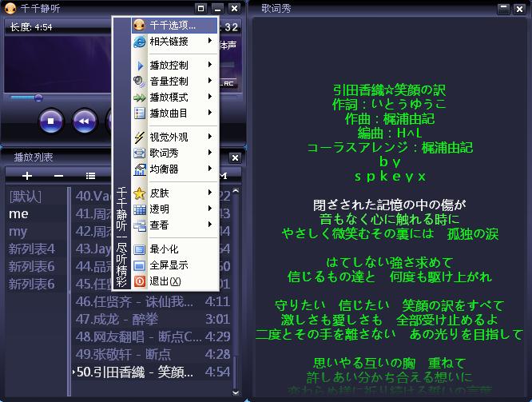Click the minimize icon beside 最小化
Viewport: 532px width, 402px height.
click(x=140, y=249)
